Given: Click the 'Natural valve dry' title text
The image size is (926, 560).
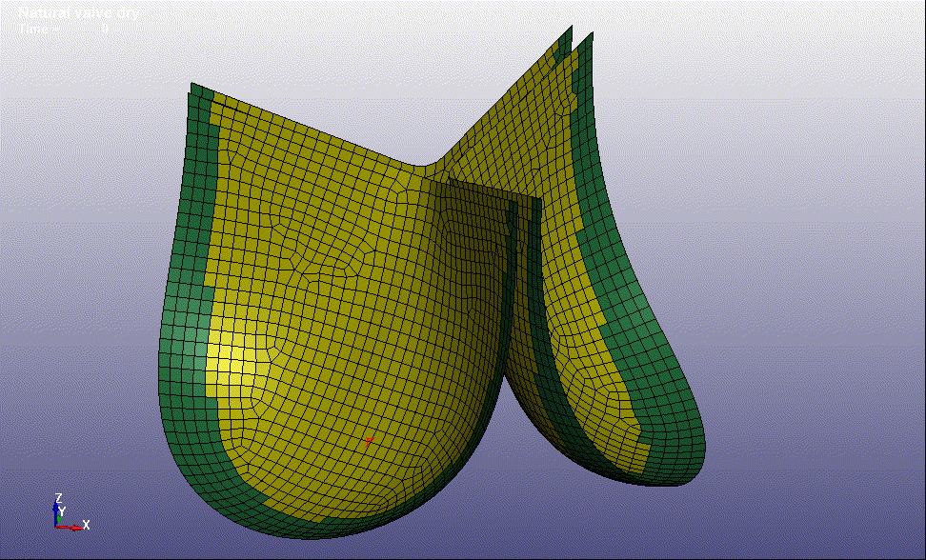Looking at the screenshot, I should [78, 13].
